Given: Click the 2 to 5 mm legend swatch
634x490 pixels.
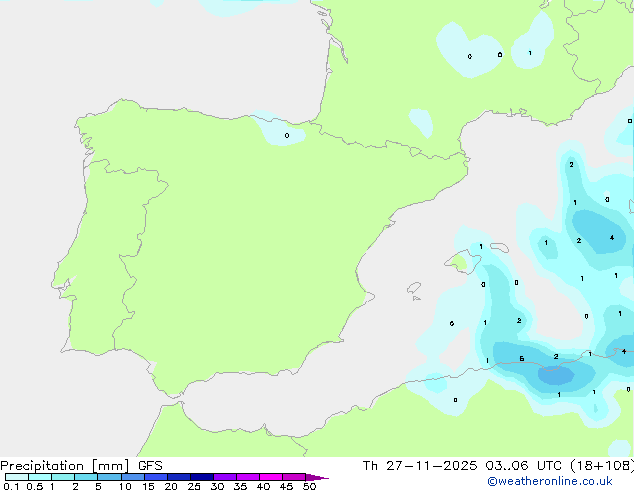Looking at the screenshot, I should click(x=86, y=477).
